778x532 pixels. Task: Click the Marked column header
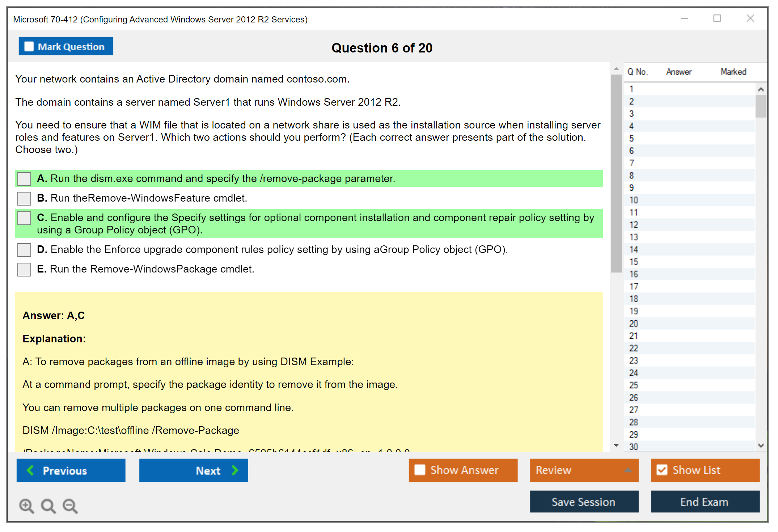[x=733, y=72]
